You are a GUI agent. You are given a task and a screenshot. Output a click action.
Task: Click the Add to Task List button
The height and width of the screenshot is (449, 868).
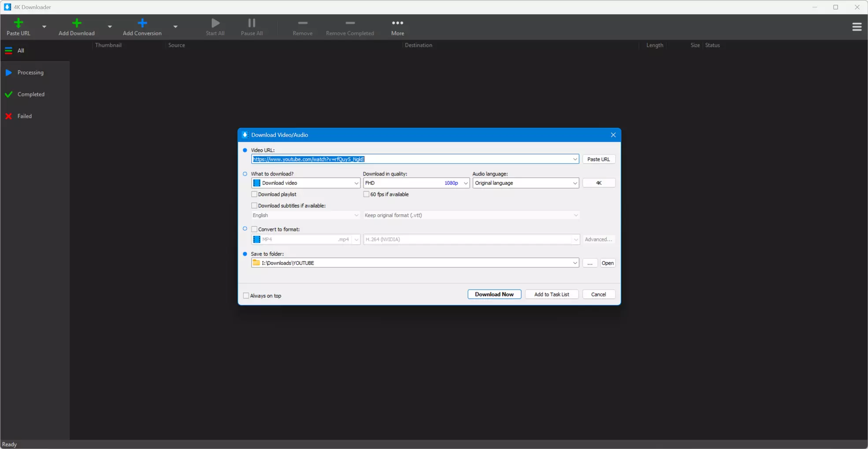tap(552, 294)
